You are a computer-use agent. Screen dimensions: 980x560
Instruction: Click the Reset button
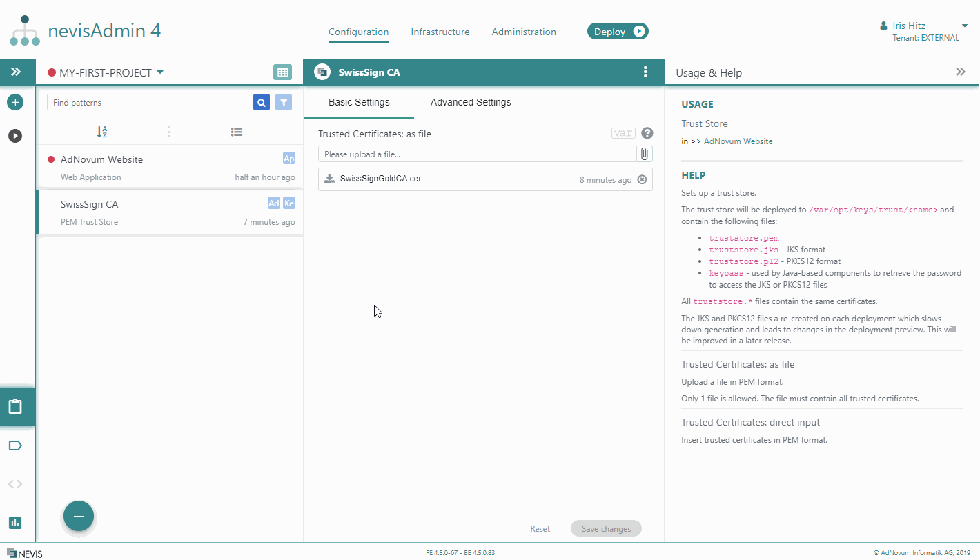click(x=540, y=529)
